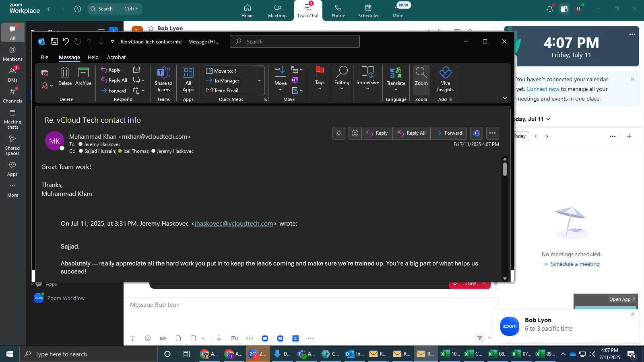Delete the message using the ribbon trash icon
Screen dimensions: 644x362
(65, 76)
